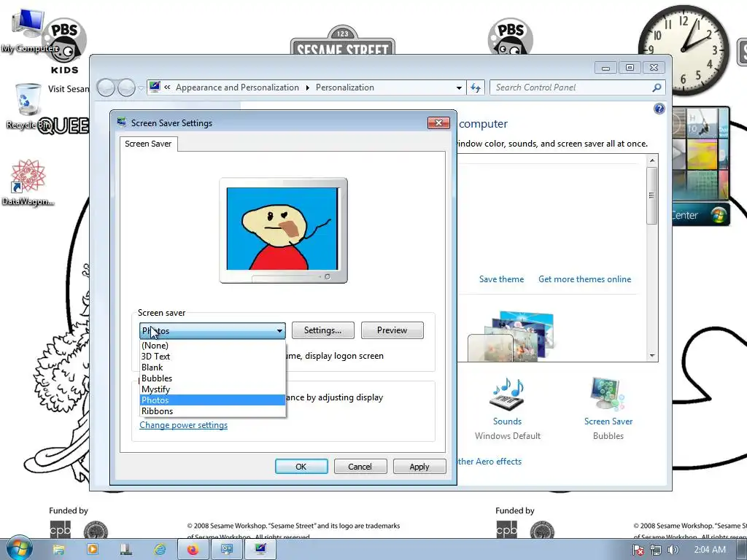This screenshot has width=747, height=560.
Task: Open the Change power settings link
Action: pos(183,425)
